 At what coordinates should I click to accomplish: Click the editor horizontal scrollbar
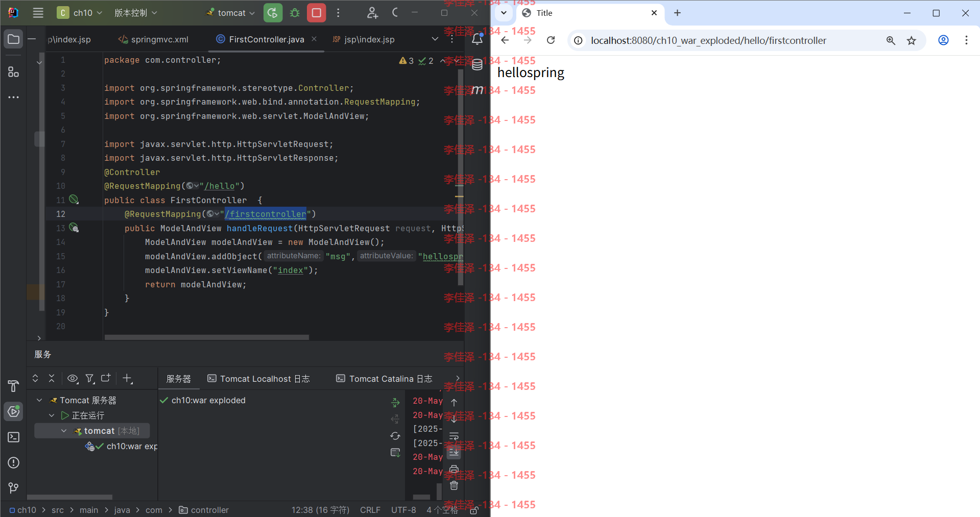point(206,337)
